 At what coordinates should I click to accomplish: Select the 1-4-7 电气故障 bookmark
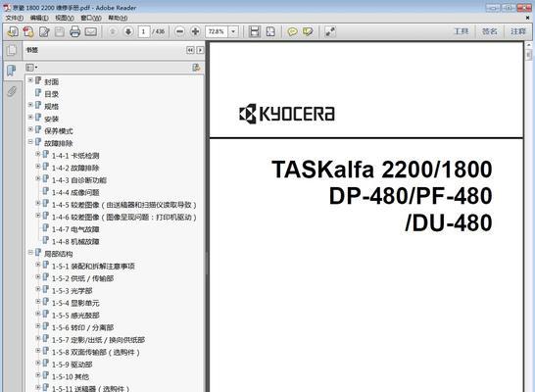[x=75, y=229]
